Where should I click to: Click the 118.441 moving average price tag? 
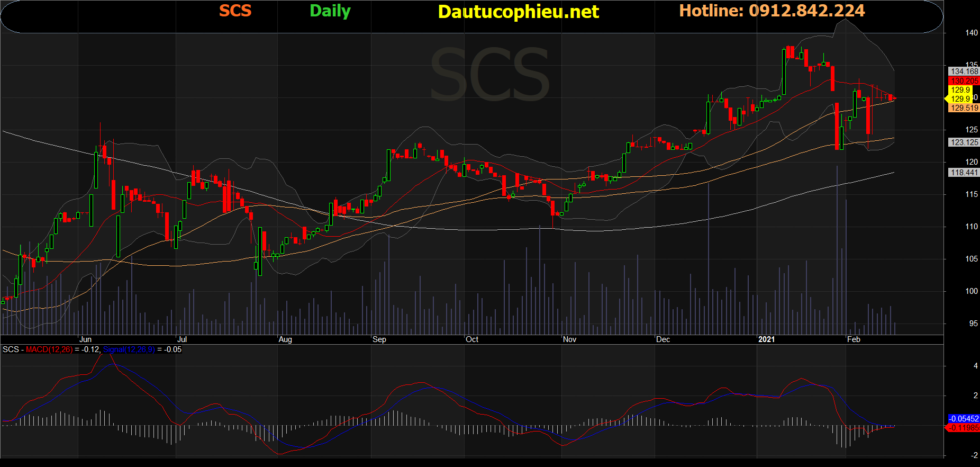(964, 173)
